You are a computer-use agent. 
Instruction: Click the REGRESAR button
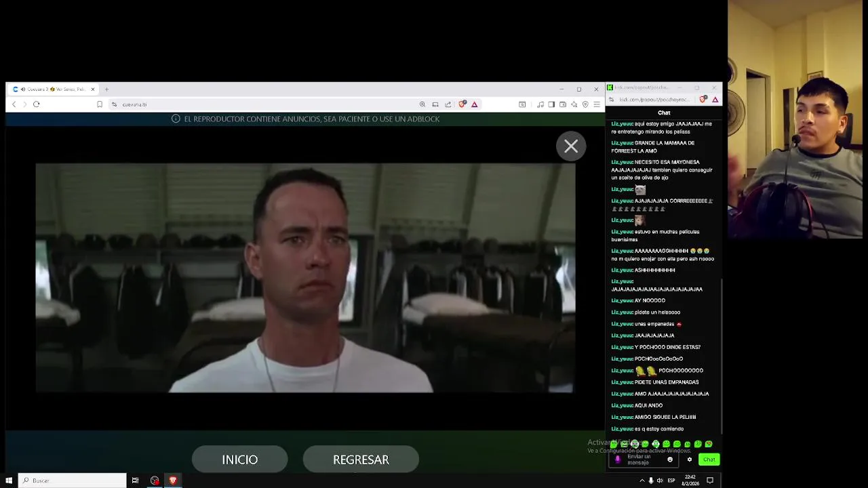tap(361, 460)
